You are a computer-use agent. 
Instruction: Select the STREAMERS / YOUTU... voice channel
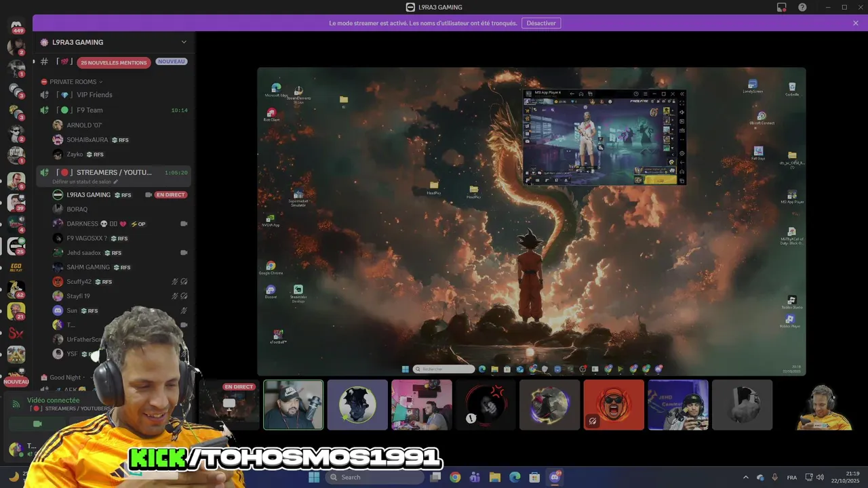[114, 173]
